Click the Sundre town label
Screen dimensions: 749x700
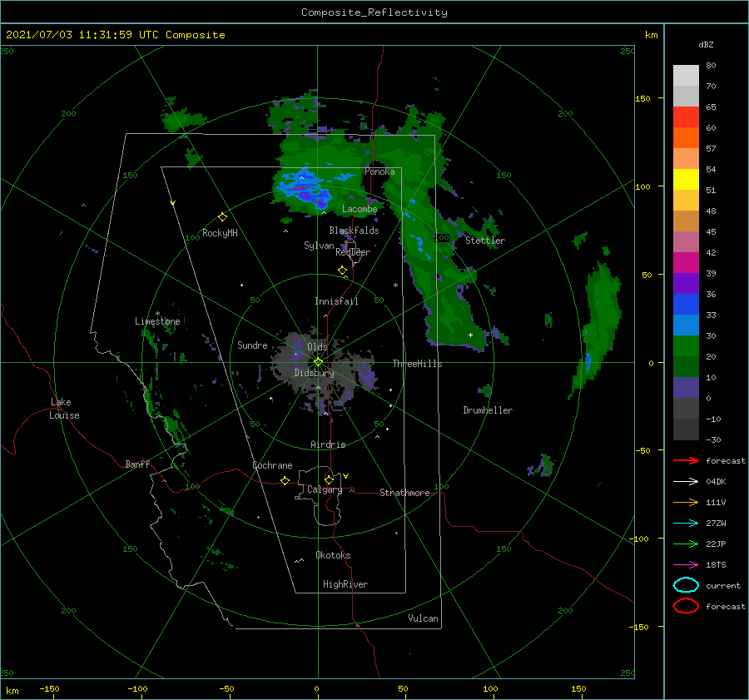252,345
